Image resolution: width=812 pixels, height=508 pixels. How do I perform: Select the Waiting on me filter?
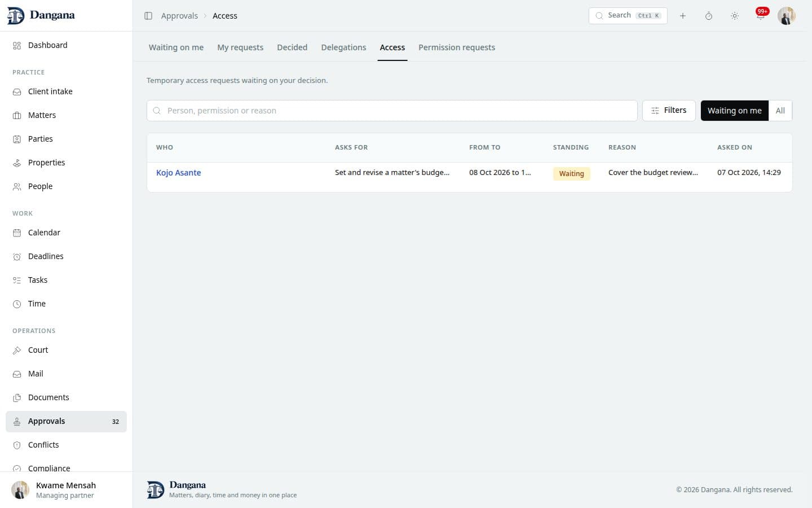coord(734,111)
